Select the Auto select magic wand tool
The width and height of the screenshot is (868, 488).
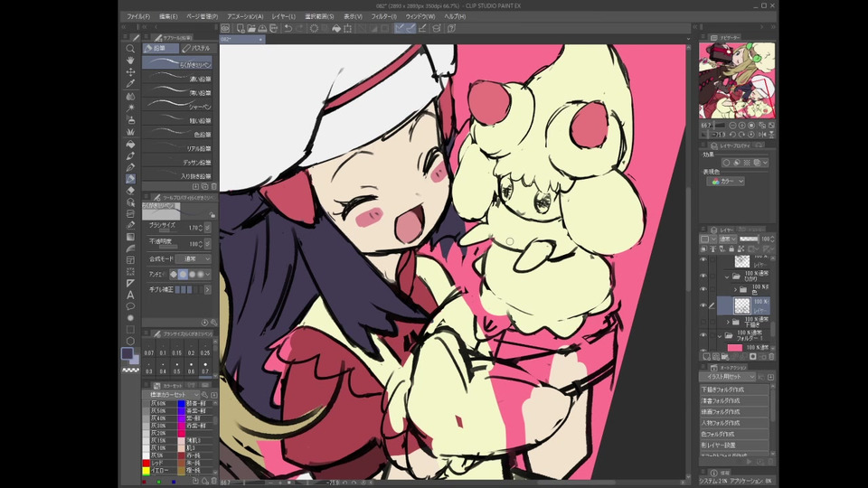pyautogui.click(x=130, y=108)
